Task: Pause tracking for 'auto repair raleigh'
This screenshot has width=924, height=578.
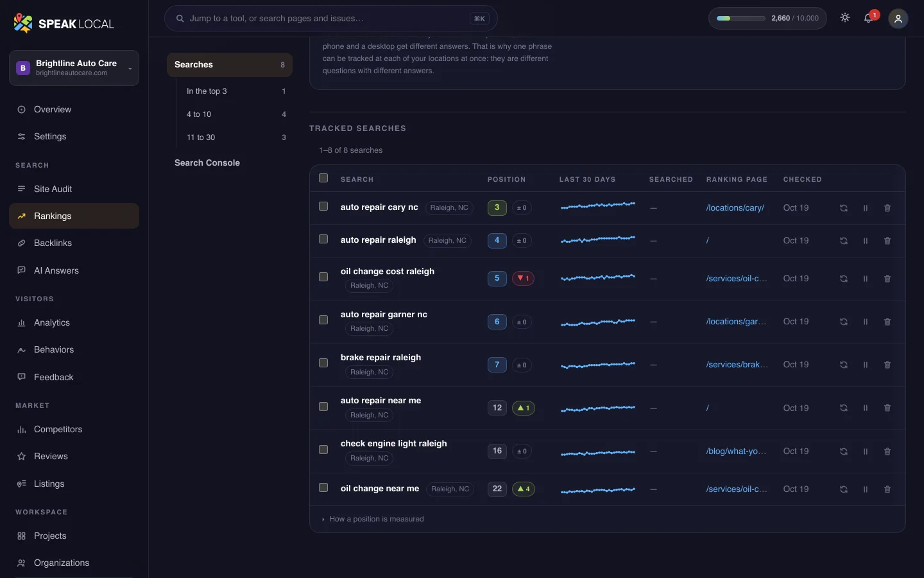Action: [x=866, y=241]
